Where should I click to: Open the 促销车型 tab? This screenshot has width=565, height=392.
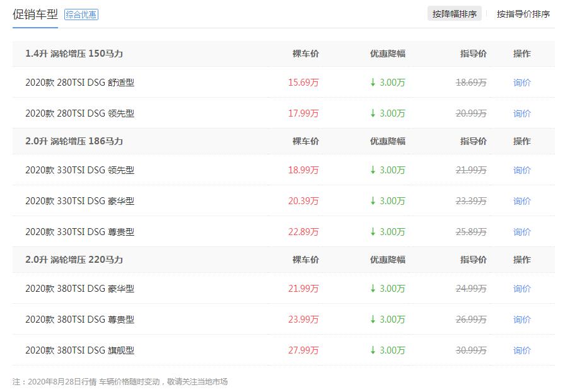[35, 14]
